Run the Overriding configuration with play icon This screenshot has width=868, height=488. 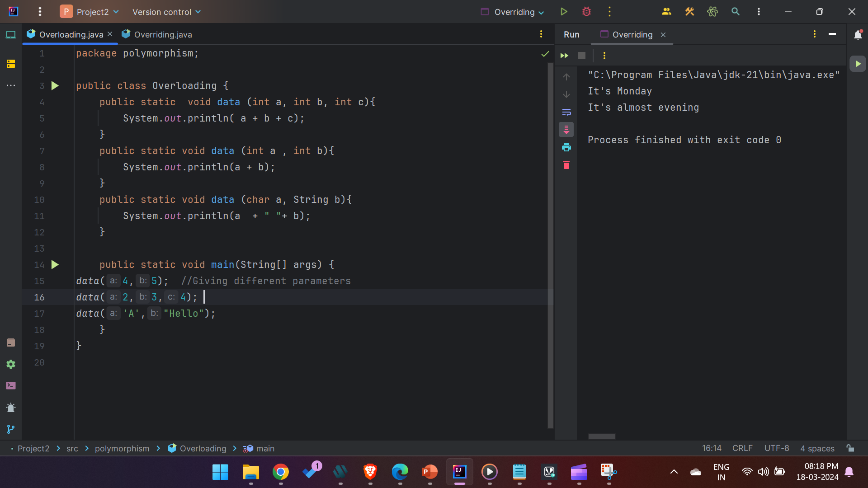point(564,12)
